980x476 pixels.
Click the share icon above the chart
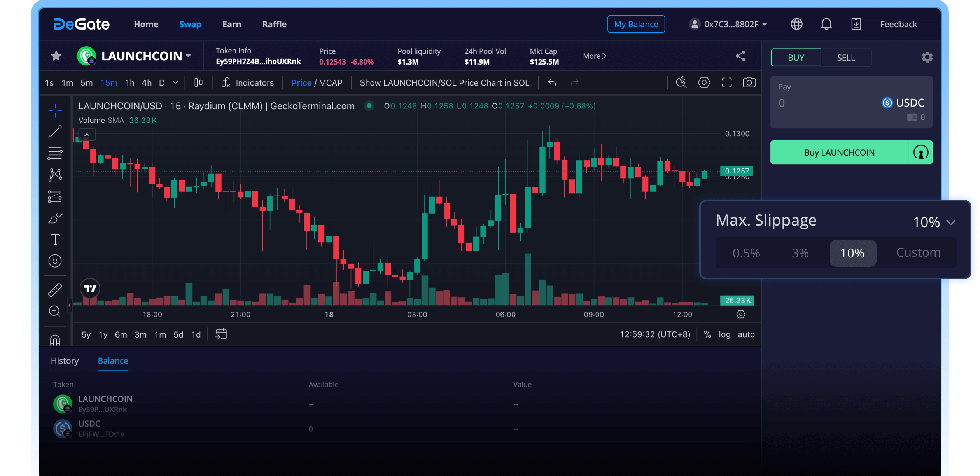pyautogui.click(x=740, y=56)
